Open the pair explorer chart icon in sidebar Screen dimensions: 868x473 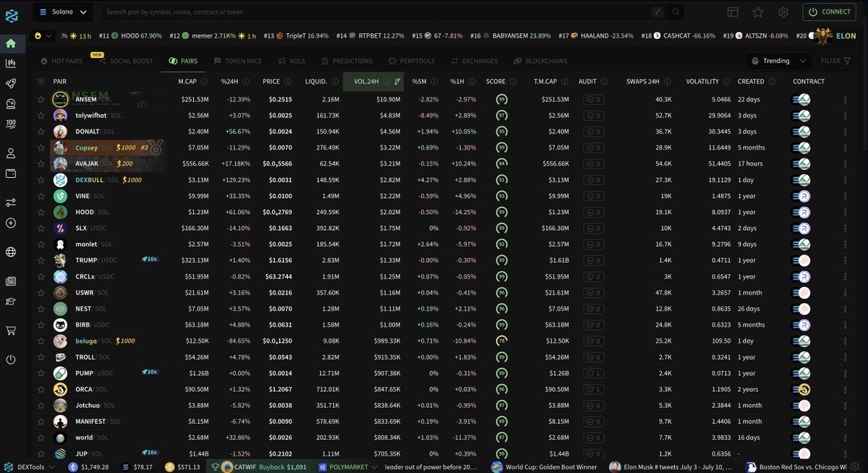point(11,63)
